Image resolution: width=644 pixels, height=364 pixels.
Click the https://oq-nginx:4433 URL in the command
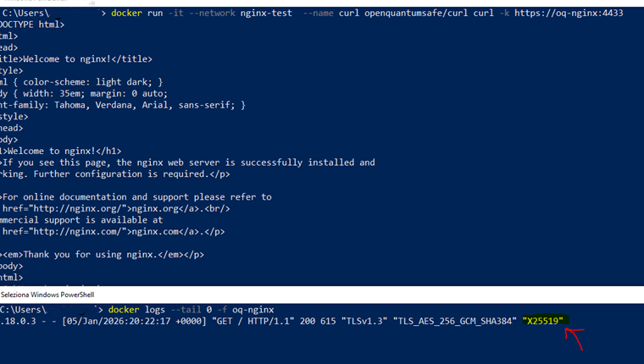click(569, 14)
